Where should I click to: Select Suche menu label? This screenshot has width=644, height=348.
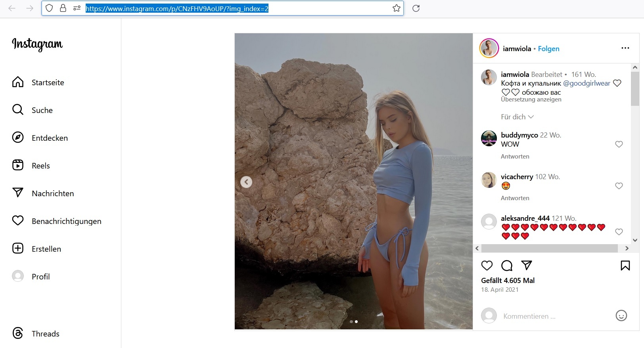point(42,110)
